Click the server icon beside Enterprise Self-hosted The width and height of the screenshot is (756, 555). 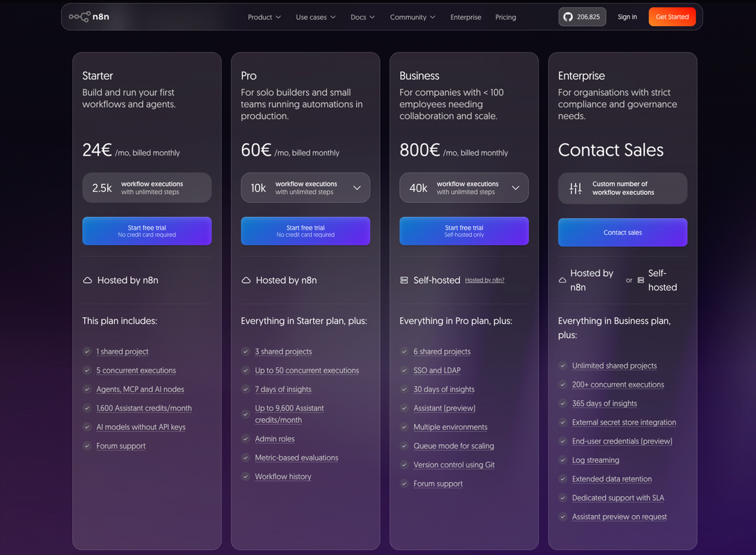point(641,280)
